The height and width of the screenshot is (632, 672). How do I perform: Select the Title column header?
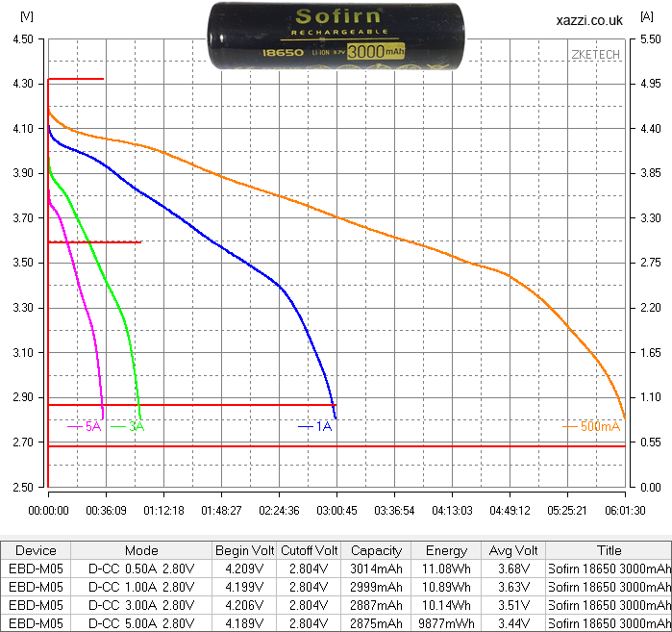(609, 550)
